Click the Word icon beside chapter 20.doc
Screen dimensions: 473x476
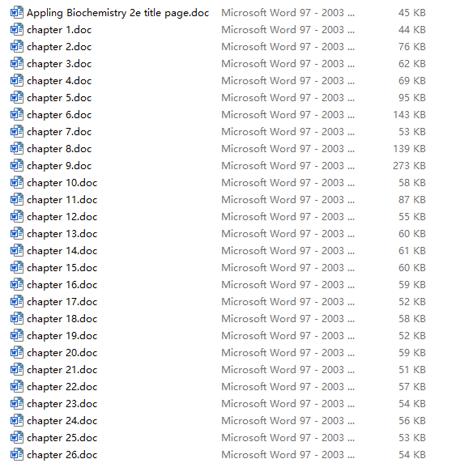17,352
